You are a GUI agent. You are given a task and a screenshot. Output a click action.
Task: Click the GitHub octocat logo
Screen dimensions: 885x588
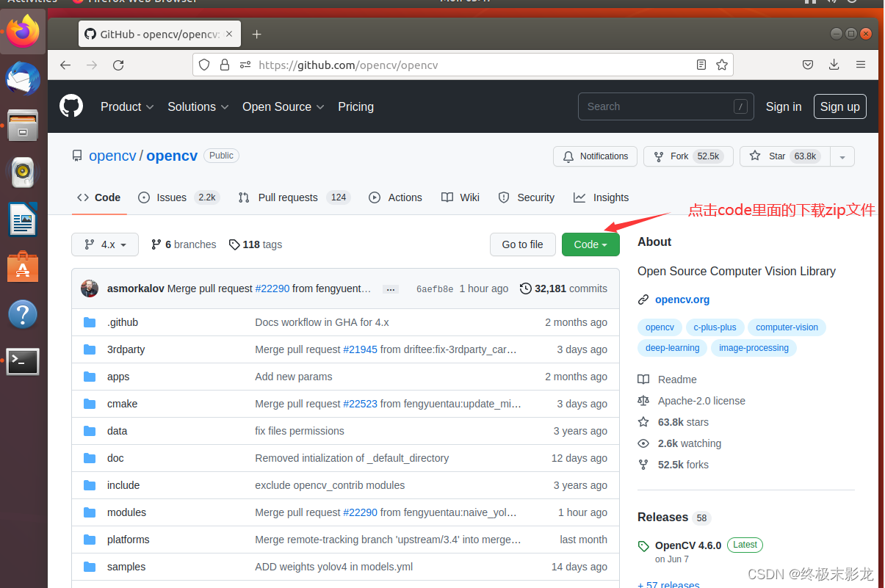click(71, 106)
